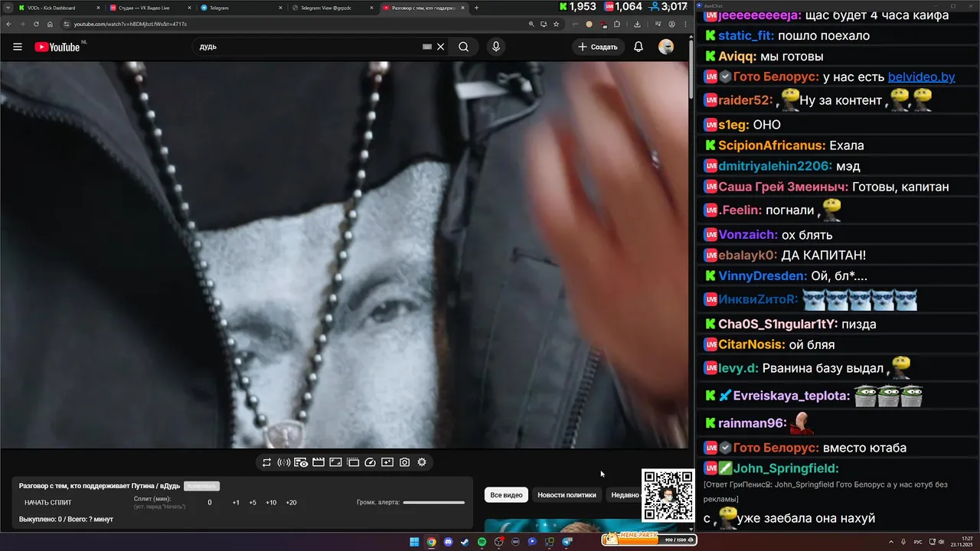Open YouTube notifications bell
980x551 pixels.
pyautogui.click(x=639, y=47)
